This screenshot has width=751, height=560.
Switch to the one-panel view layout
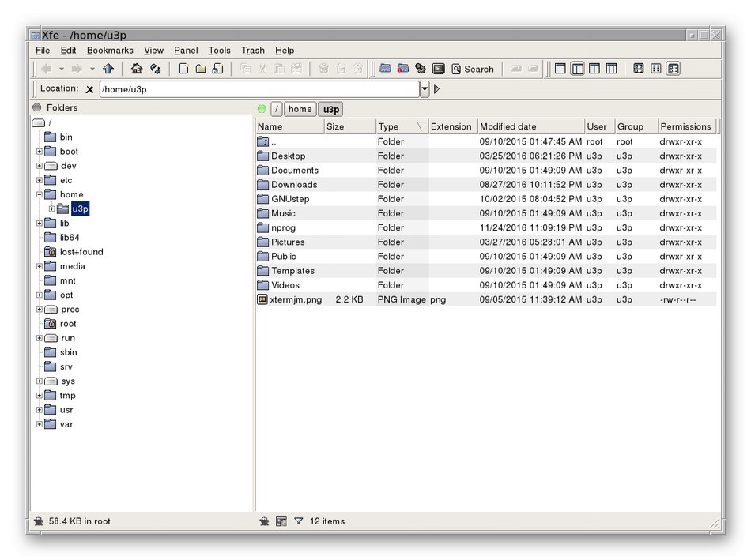pos(560,70)
